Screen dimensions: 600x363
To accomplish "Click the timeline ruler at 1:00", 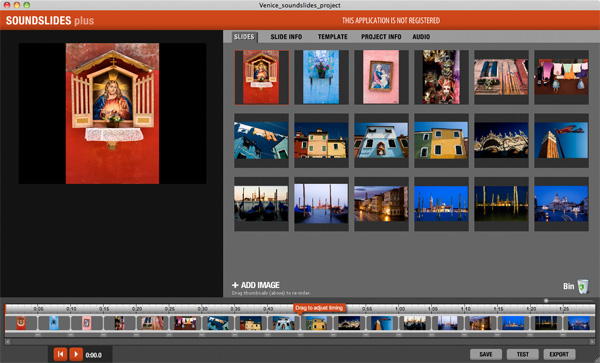I will point(400,309).
